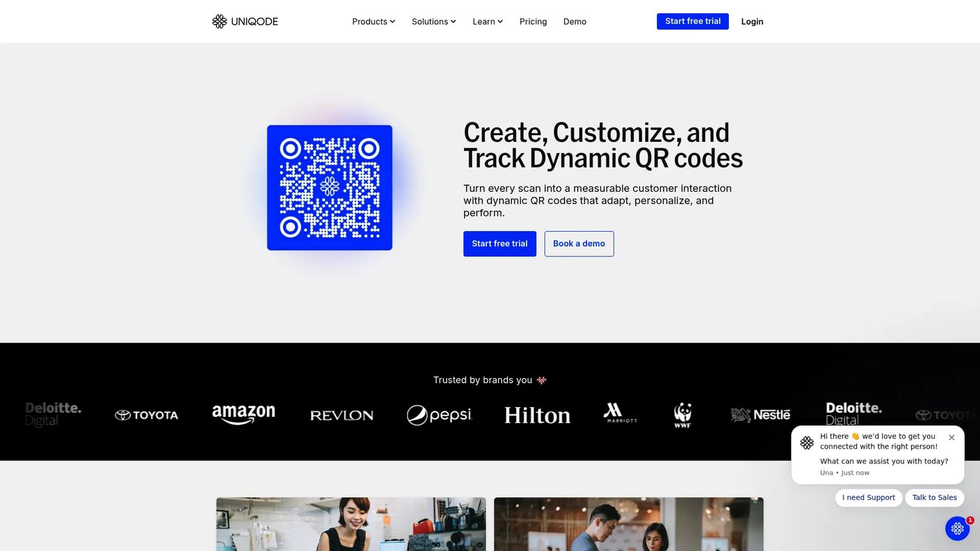
Task: Click the Hilton brand logo
Action: pos(537,415)
